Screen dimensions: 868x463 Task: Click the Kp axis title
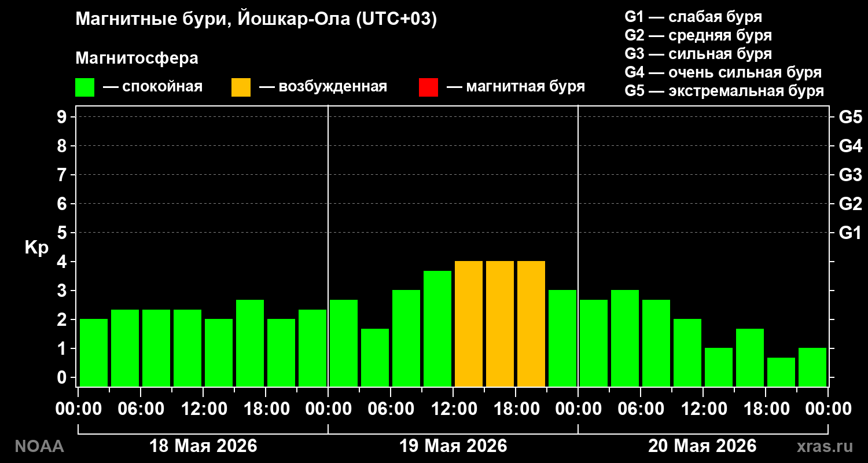click(x=36, y=248)
